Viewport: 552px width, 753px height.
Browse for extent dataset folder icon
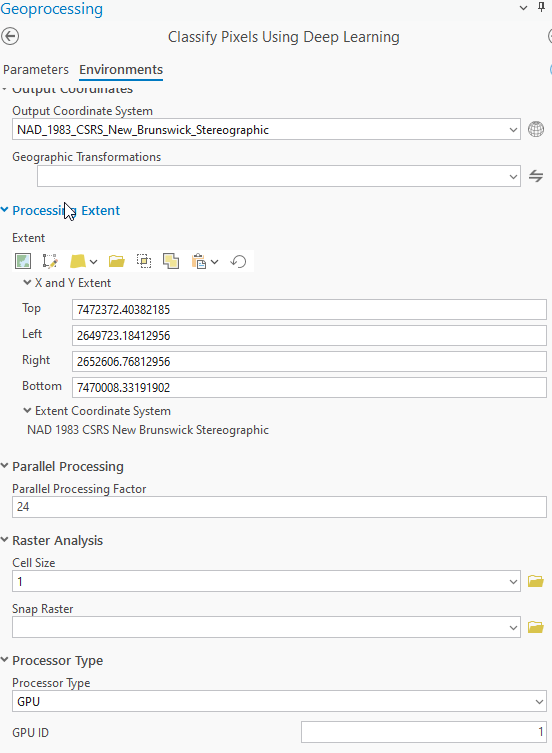(116, 261)
